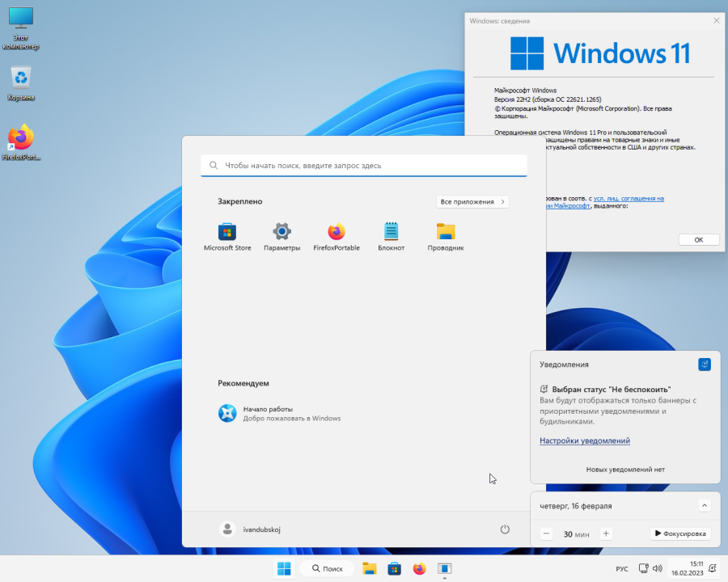Screen dimensions: 728x582
Task: Decrease focus time with minus button
Action: pos(547,533)
